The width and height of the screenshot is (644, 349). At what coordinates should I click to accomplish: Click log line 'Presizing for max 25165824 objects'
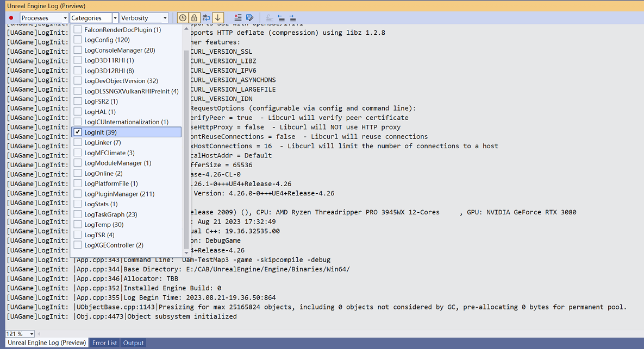392,307
